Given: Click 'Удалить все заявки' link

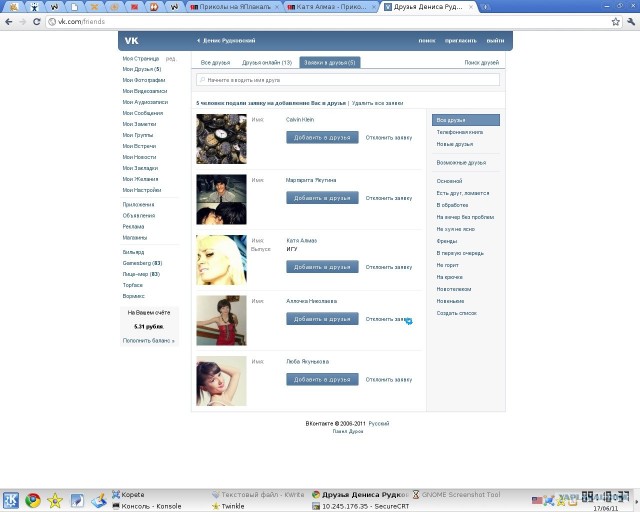Looking at the screenshot, I should [x=378, y=103].
